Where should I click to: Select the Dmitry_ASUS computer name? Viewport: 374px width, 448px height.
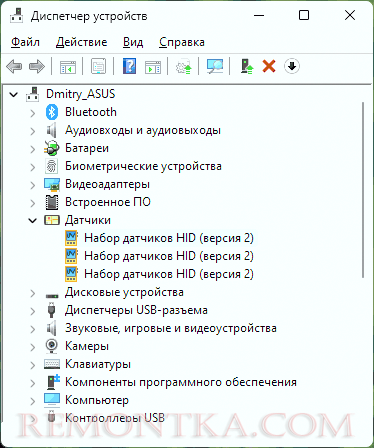81,94
